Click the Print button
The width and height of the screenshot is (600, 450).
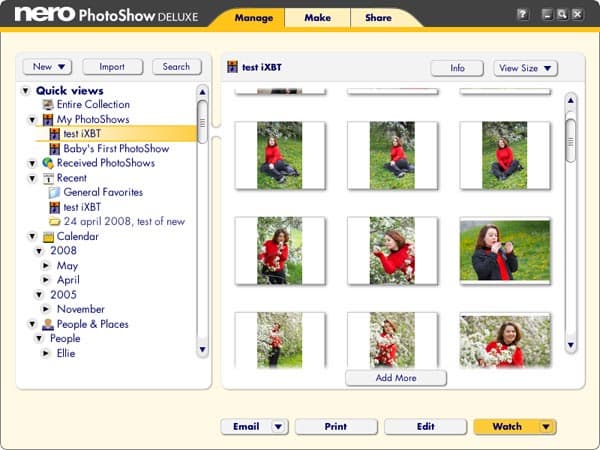(x=336, y=427)
